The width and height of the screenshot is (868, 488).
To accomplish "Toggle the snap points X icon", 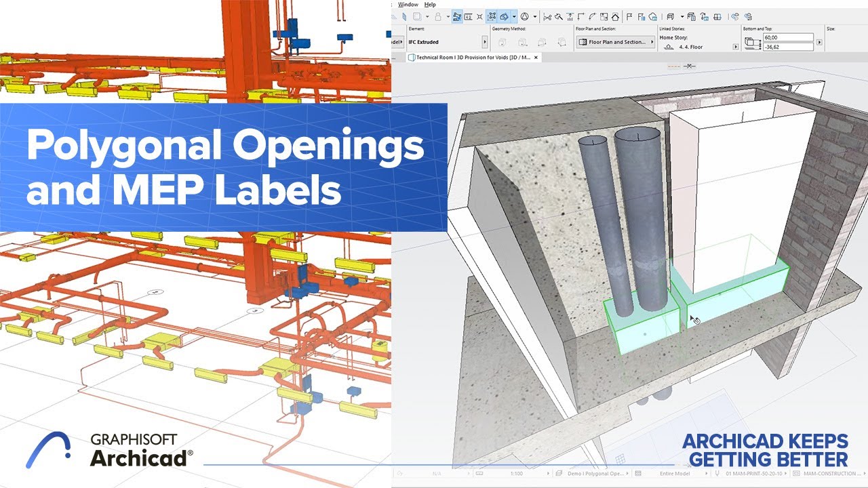I will point(479,16).
